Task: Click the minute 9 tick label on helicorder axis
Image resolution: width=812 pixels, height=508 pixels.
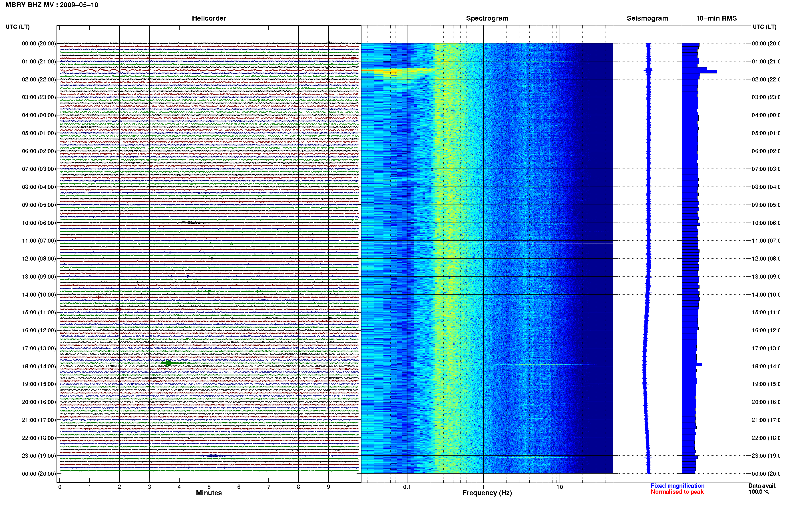Action: point(328,487)
